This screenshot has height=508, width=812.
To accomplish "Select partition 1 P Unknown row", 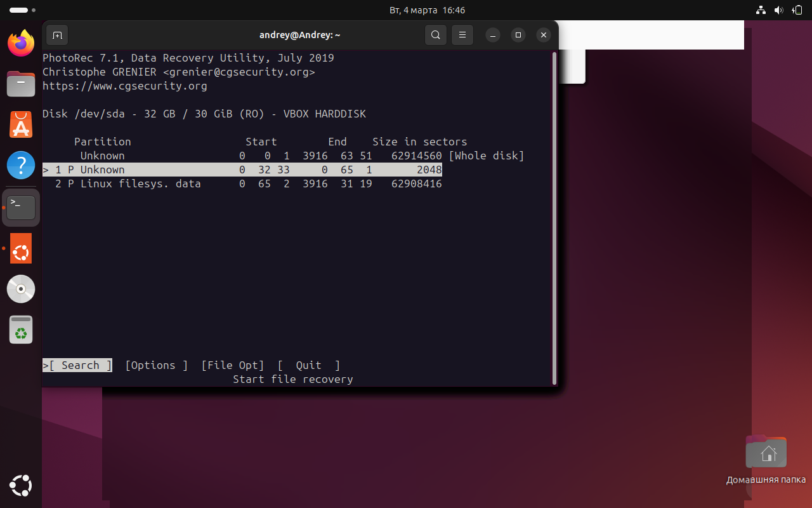I will (x=242, y=170).
